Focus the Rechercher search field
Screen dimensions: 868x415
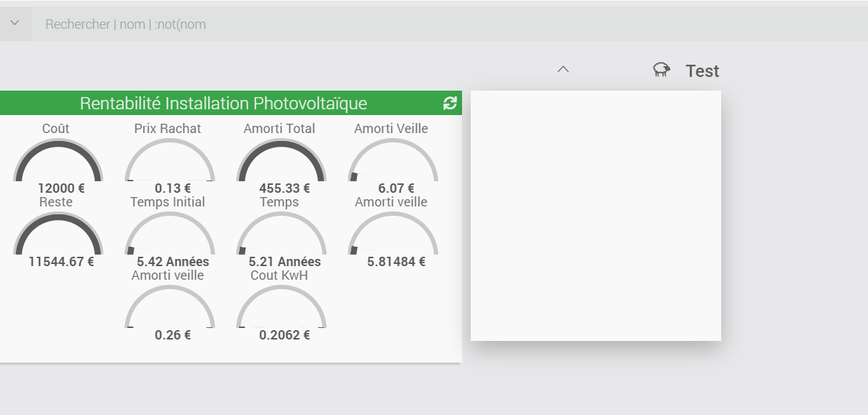pos(288,24)
